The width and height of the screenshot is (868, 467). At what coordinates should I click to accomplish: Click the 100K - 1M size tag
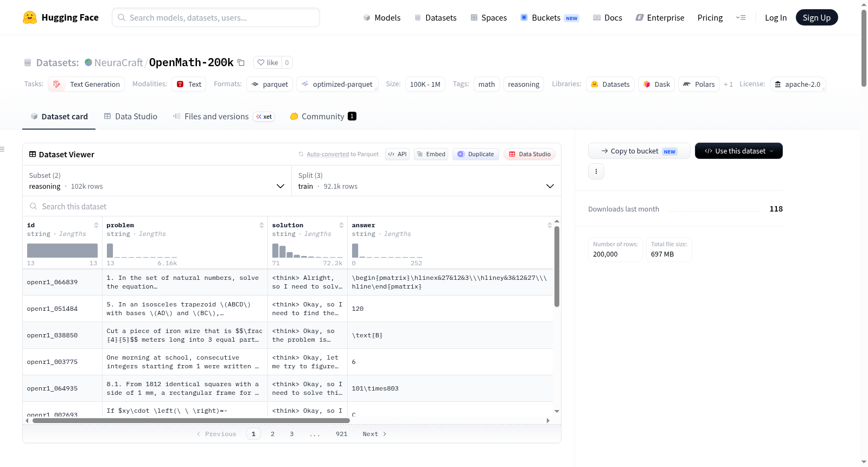425,84
